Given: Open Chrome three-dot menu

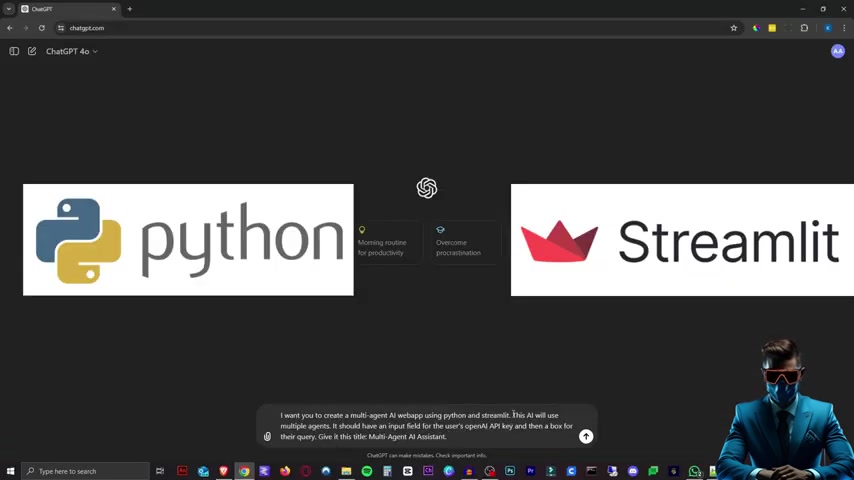Looking at the screenshot, I should [844, 28].
